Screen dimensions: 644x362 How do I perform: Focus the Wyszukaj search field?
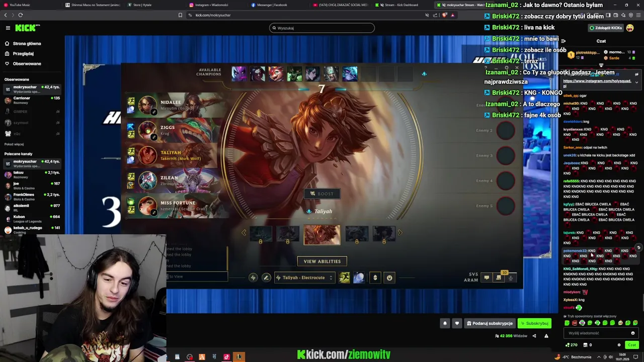[x=322, y=28]
